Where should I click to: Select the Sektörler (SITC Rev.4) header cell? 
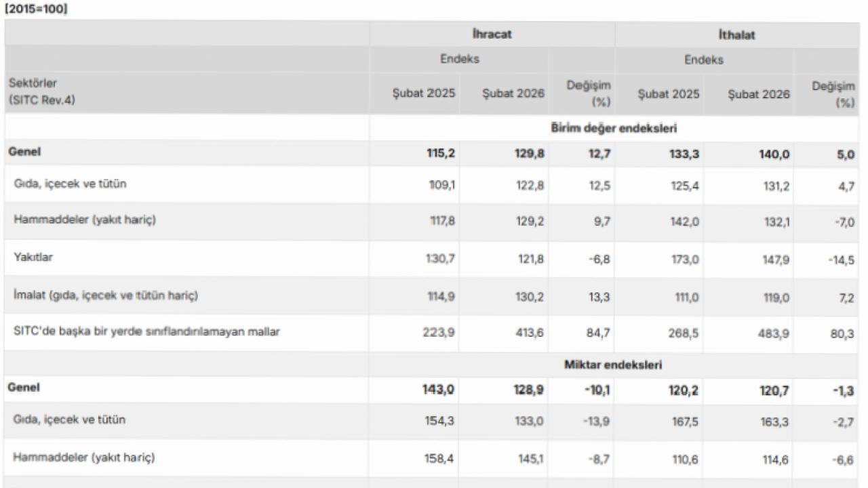(x=42, y=91)
